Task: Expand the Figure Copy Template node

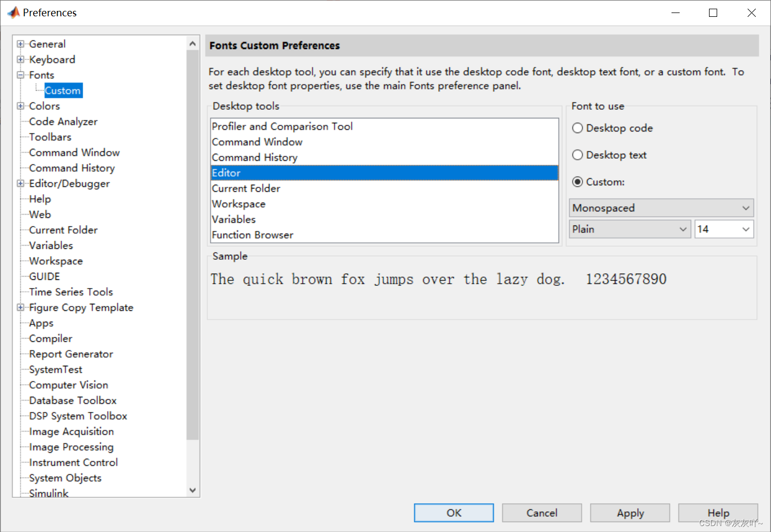Action: (21, 308)
